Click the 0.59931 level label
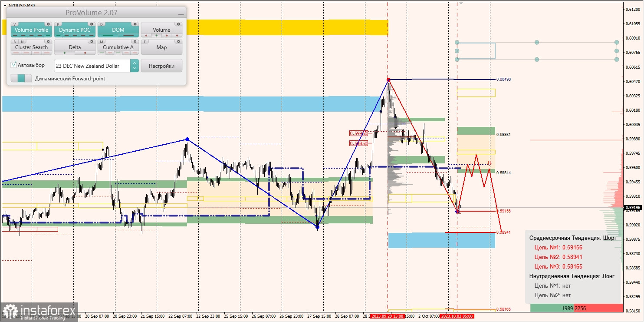 (x=504, y=134)
